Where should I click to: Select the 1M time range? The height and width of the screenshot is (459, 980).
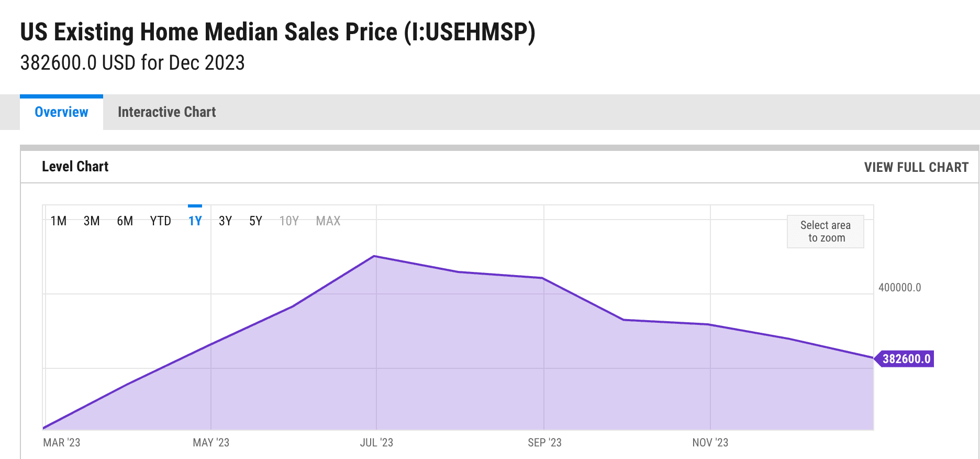pyautogui.click(x=58, y=221)
